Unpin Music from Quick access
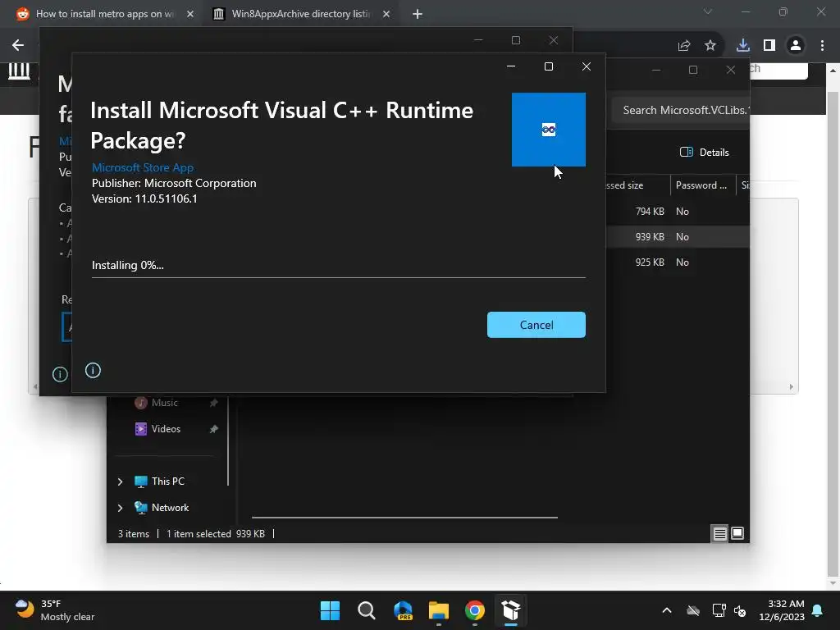Viewport: 840px width, 630px height. [x=214, y=402]
